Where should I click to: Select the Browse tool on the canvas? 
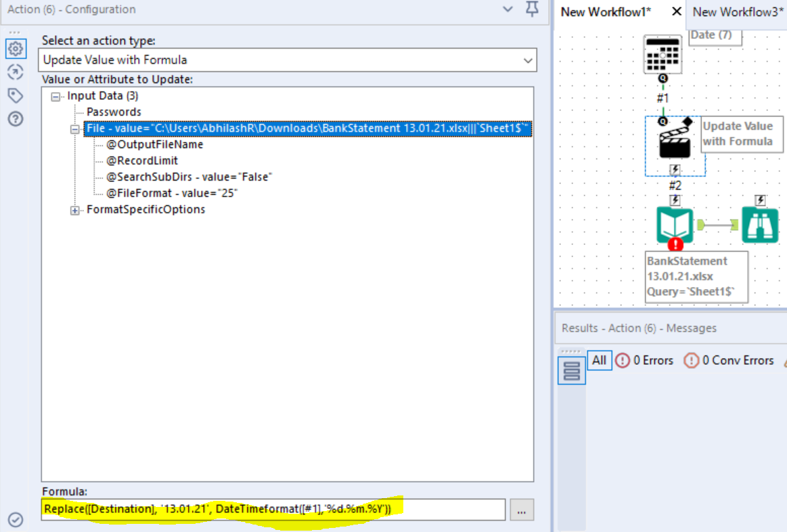pos(760,223)
